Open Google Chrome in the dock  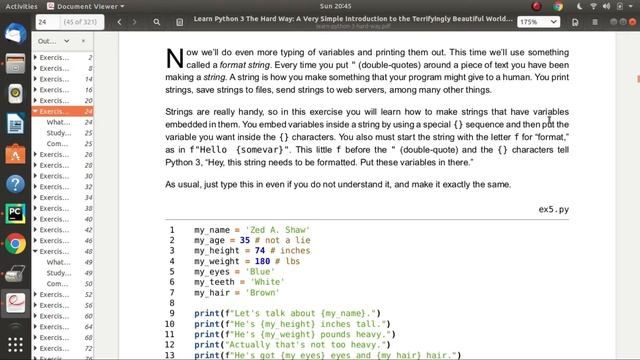15,244
